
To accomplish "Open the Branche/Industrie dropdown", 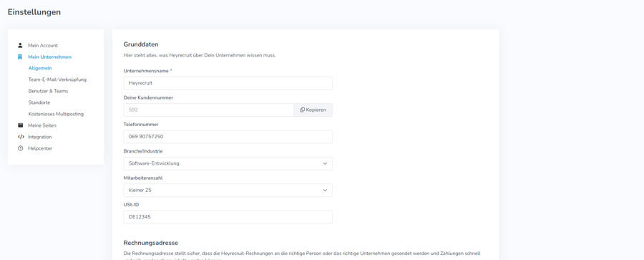I will tap(228, 163).
